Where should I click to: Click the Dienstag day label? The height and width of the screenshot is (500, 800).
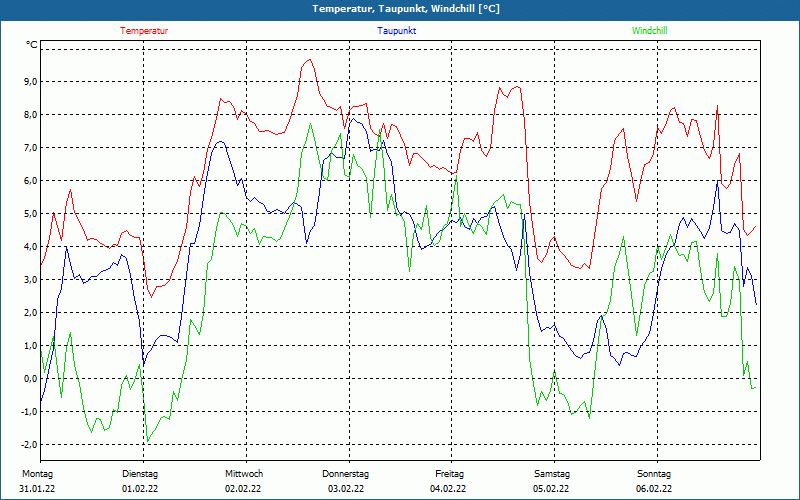[140, 474]
